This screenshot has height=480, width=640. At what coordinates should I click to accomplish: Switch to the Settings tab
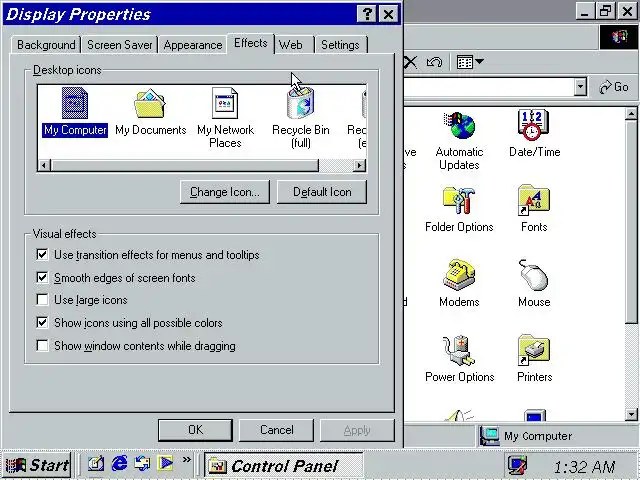(x=340, y=45)
